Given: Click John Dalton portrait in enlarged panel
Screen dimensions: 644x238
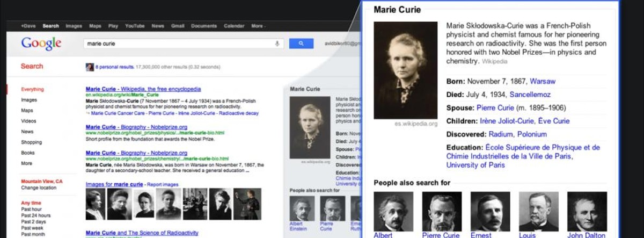Looking at the screenshot, I should (x=587, y=212).
